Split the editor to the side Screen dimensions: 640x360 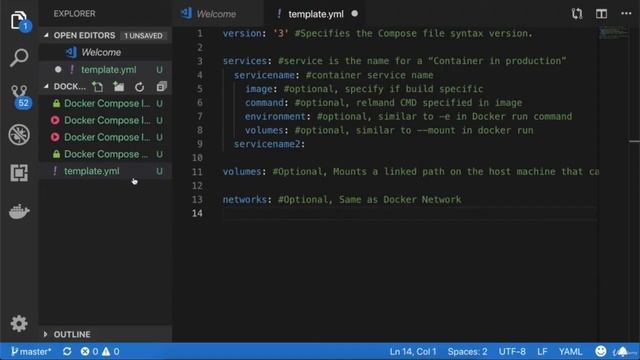(601, 14)
